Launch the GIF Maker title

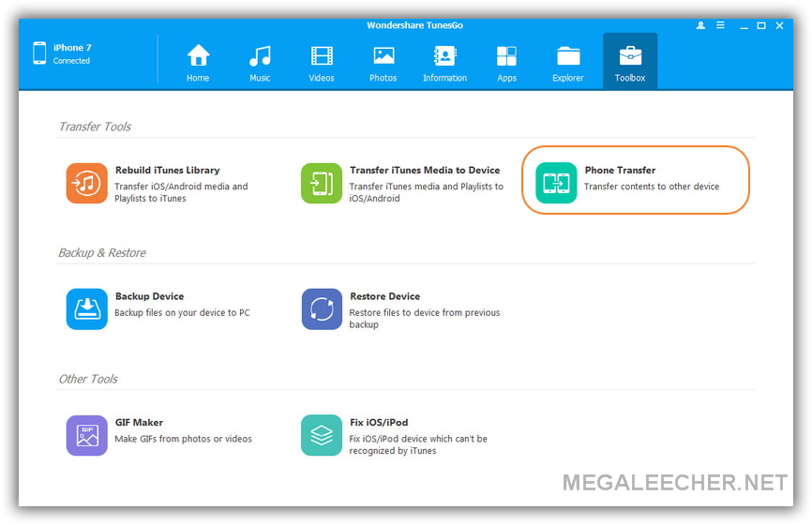click(139, 423)
